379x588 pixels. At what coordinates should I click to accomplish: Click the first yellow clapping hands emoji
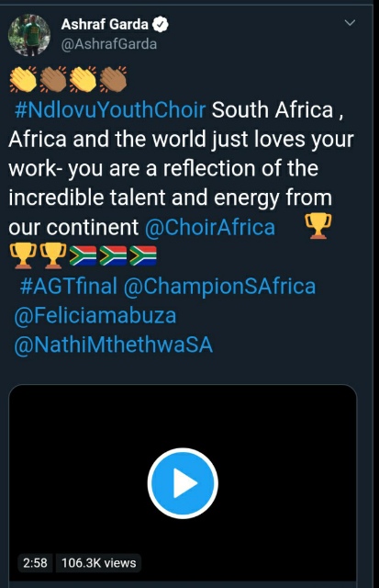23,79
